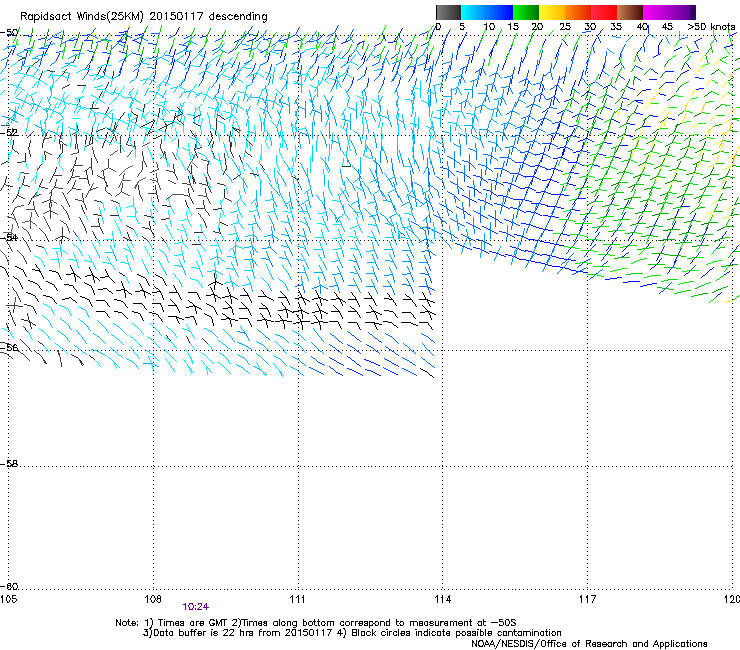Click the word 'descending' in the title
Viewport: 740px width, 650px height.
coord(238,17)
